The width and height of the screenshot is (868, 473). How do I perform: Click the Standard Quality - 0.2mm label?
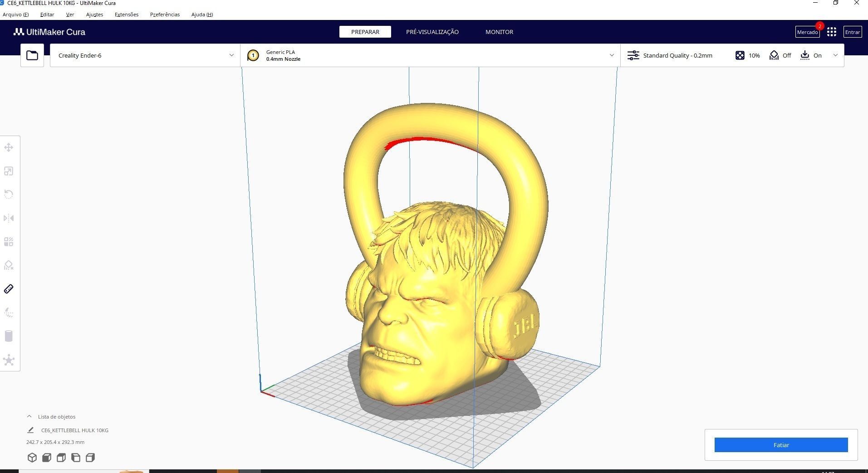[677, 55]
